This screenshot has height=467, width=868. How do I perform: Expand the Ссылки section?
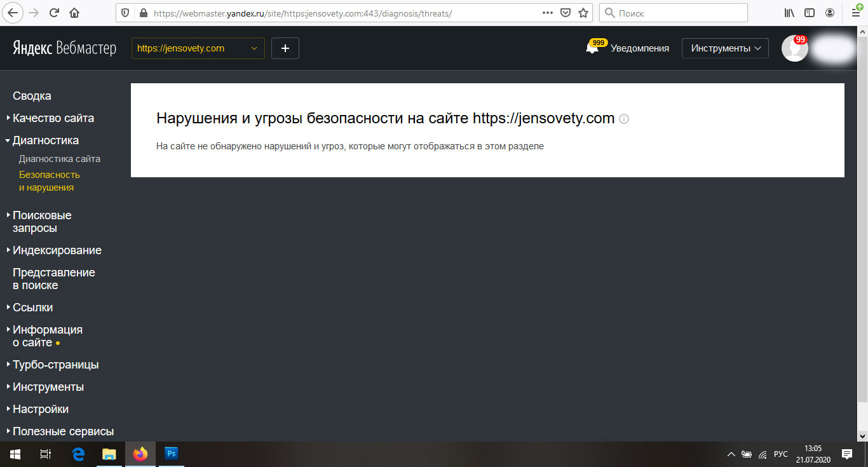click(33, 308)
